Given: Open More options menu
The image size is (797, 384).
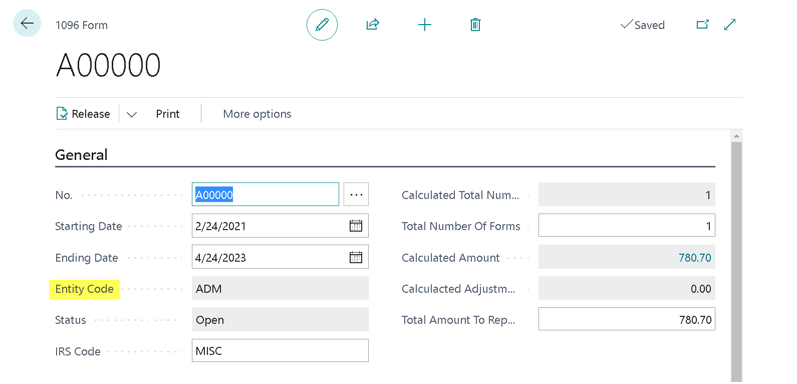Looking at the screenshot, I should pos(257,114).
